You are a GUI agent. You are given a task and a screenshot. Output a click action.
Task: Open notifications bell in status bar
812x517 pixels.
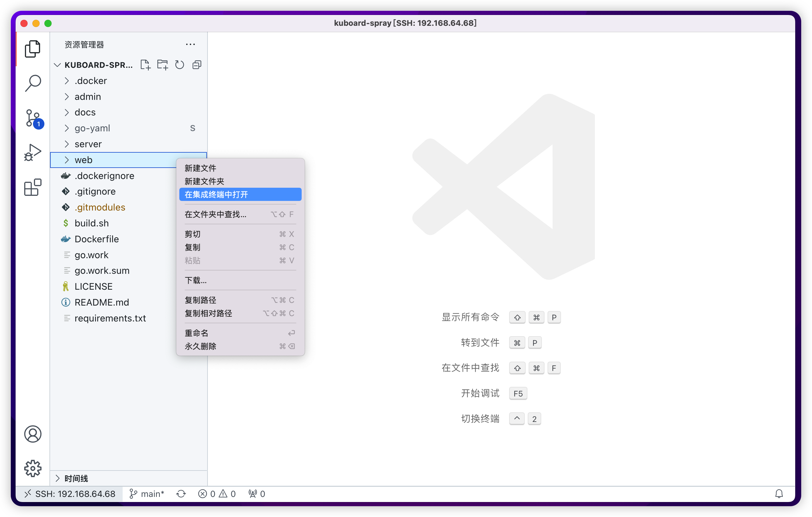(779, 494)
